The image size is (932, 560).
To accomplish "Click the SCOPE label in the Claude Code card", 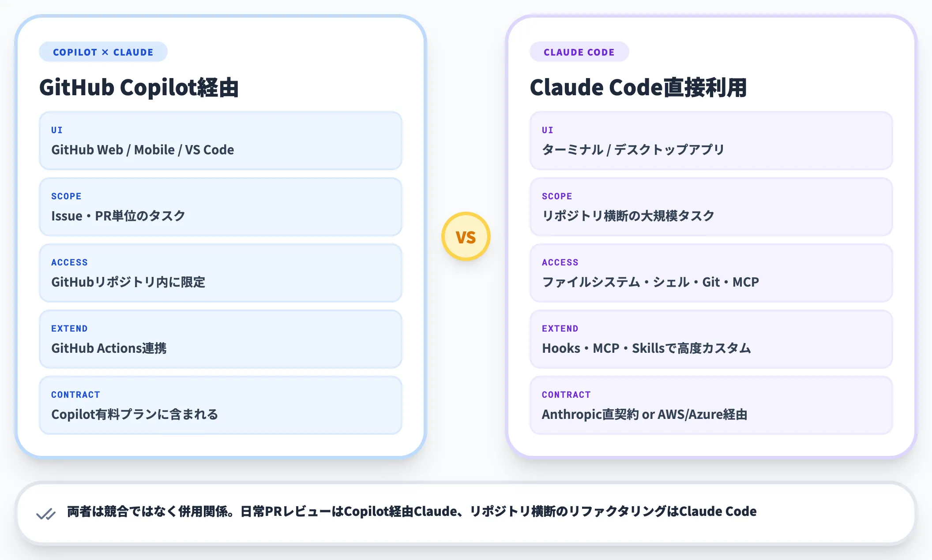I will coord(557,196).
